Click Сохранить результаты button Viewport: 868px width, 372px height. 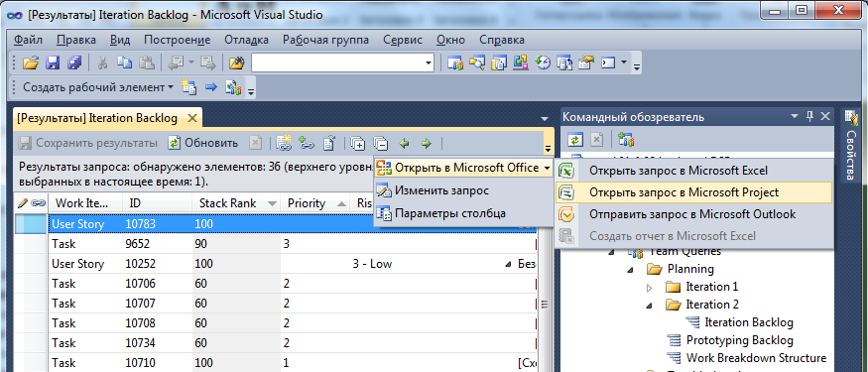click(88, 143)
